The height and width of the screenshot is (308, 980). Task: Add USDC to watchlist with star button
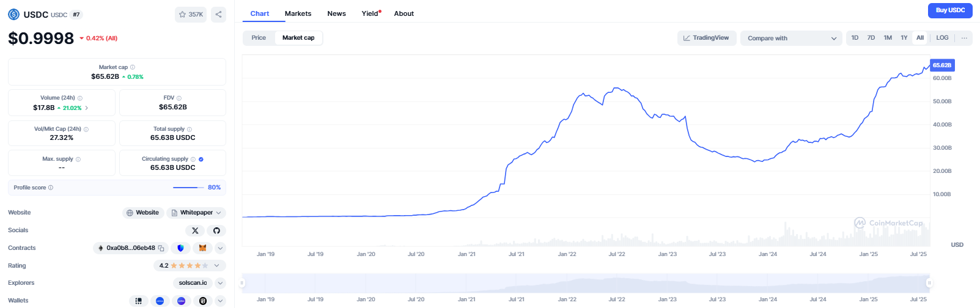pos(191,14)
